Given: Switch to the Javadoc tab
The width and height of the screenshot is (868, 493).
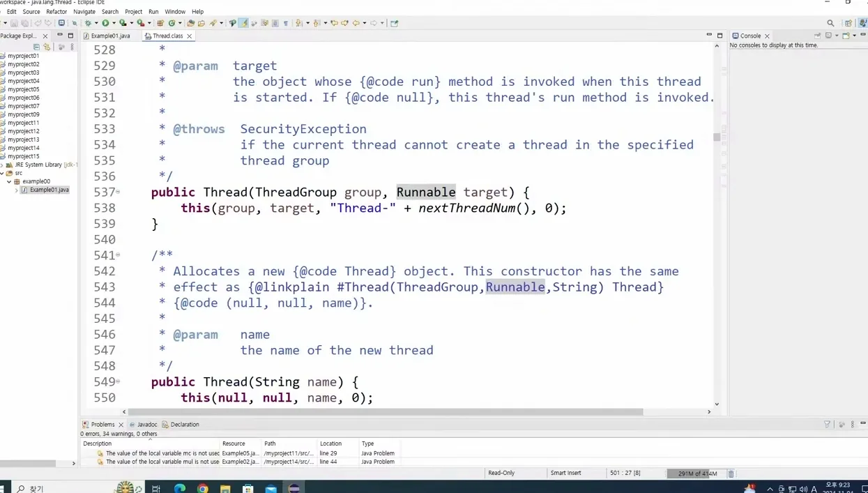Looking at the screenshot, I should [144, 424].
